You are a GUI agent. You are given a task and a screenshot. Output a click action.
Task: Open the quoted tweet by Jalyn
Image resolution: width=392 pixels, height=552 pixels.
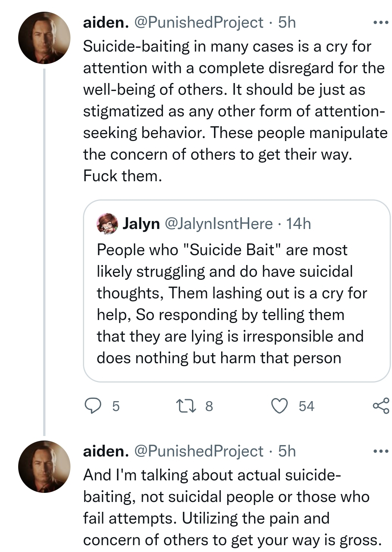point(236,291)
